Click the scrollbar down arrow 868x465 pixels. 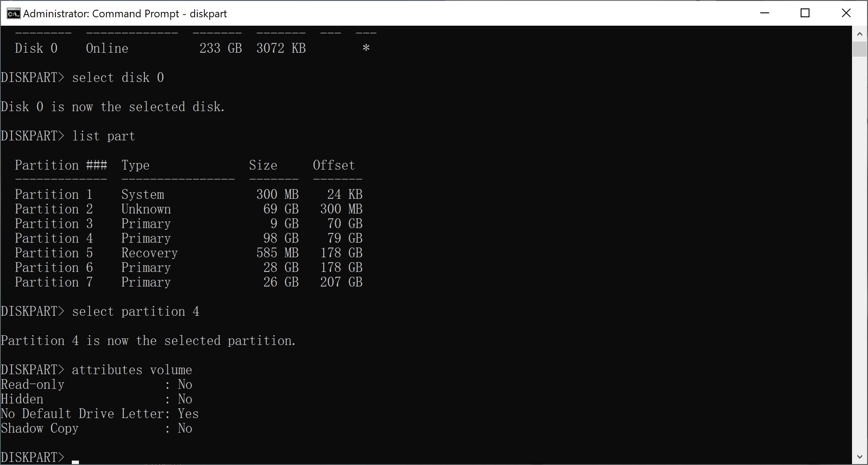(859, 457)
